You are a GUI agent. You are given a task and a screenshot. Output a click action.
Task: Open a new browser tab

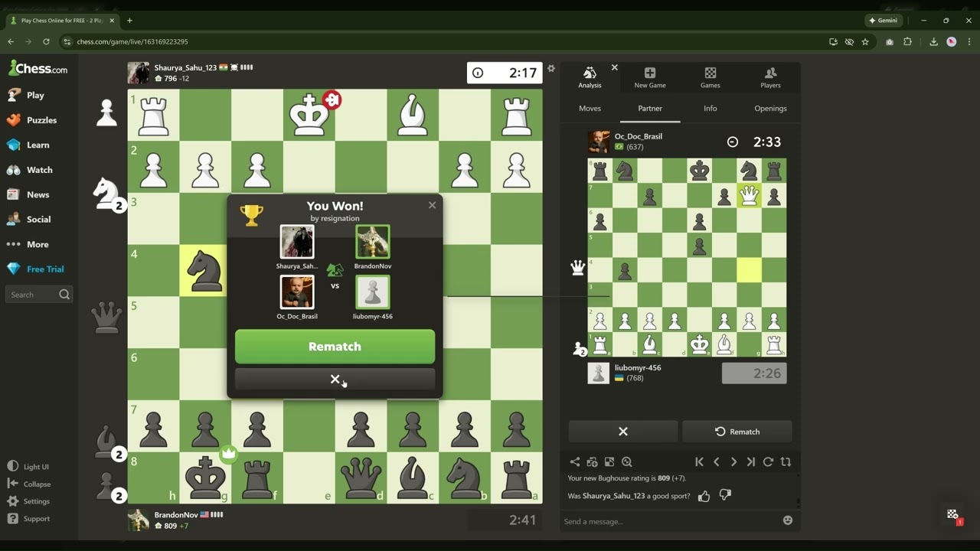(129, 21)
